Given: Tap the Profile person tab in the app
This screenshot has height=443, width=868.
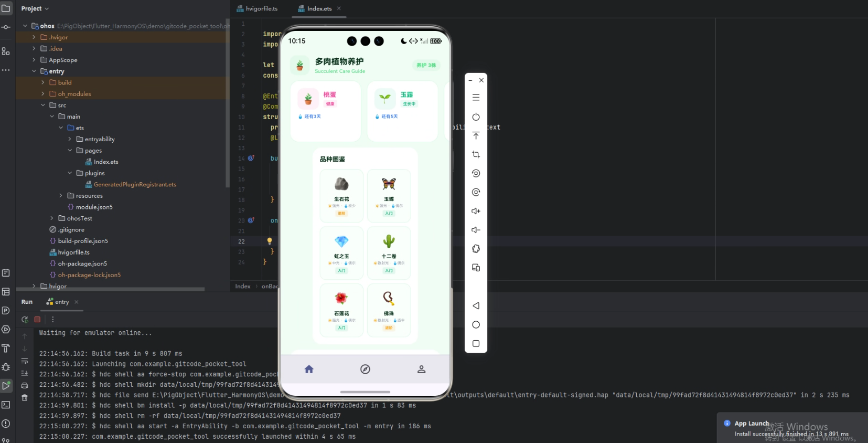Looking at the screenshot, I should coord(421,369).
